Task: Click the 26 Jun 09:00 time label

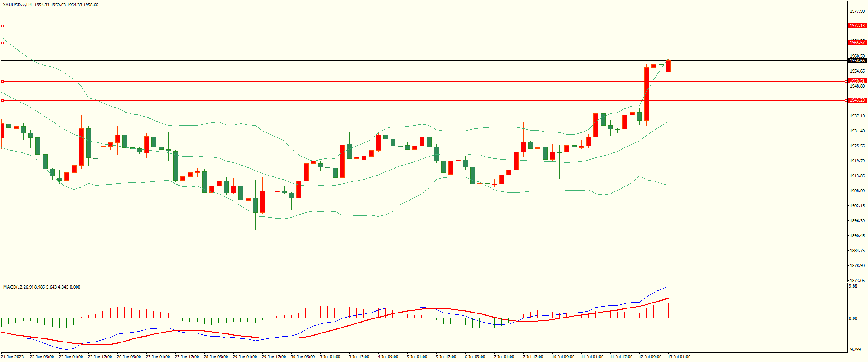Action: pos(129,357)
